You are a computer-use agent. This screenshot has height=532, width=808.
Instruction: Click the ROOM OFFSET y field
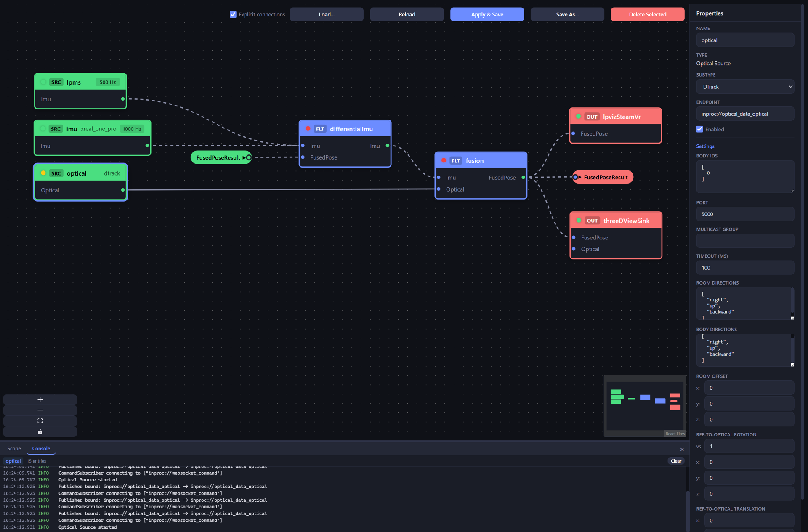click(x=749, y=404)
